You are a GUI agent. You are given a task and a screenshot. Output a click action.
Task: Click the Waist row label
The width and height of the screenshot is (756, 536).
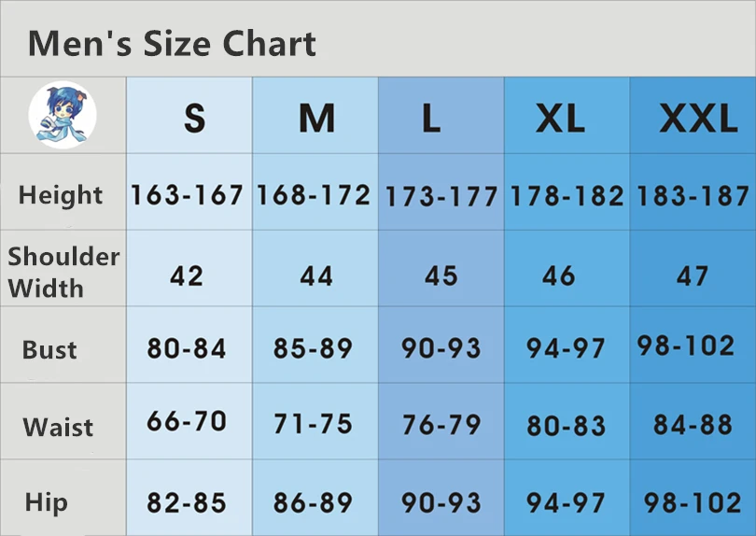click(x=58, y=427)
